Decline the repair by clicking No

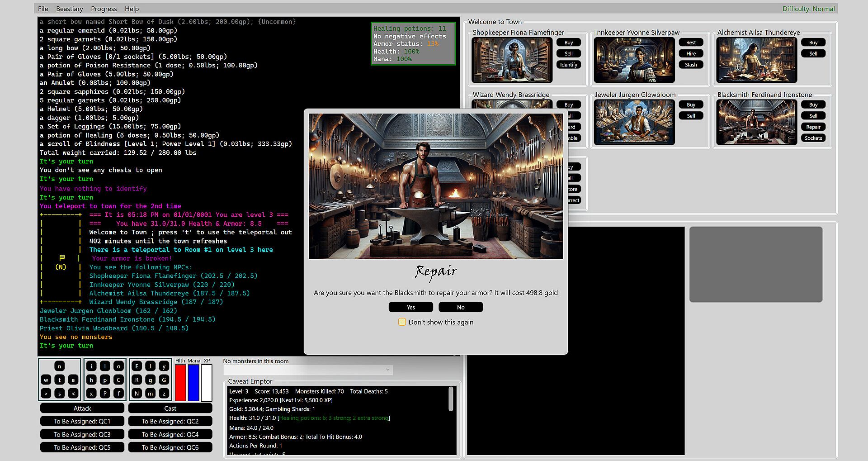pos(460,307)
